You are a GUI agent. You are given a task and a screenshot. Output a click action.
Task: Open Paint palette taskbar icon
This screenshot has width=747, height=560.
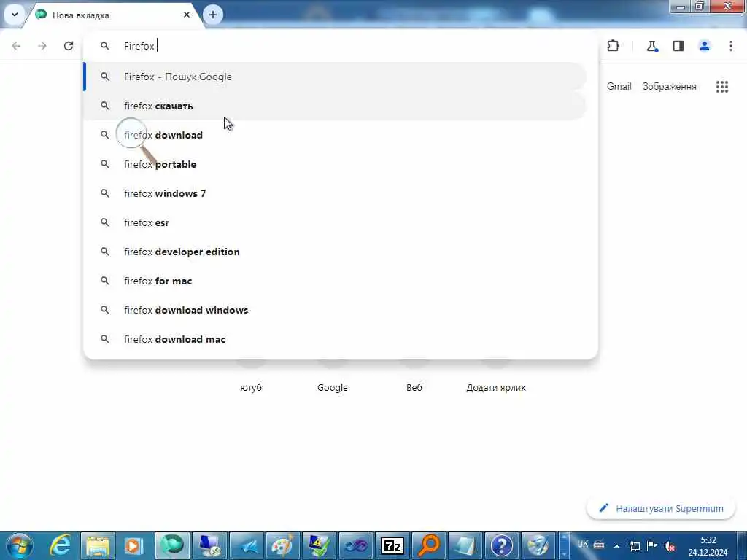click(283, 545)
